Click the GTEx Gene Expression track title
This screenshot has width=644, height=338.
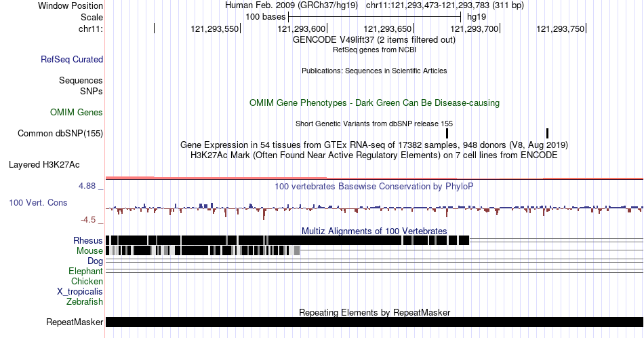click(x=374, y=145)
